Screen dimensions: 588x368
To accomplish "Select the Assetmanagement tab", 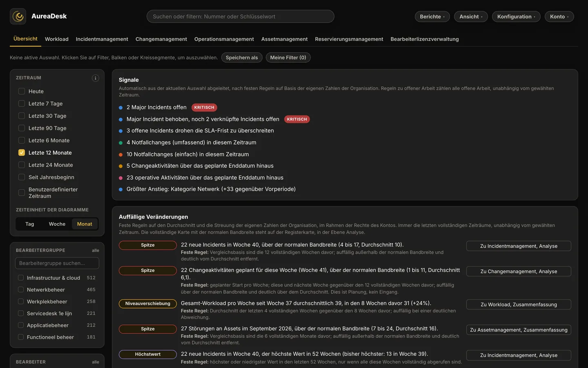I will (285, 39).
